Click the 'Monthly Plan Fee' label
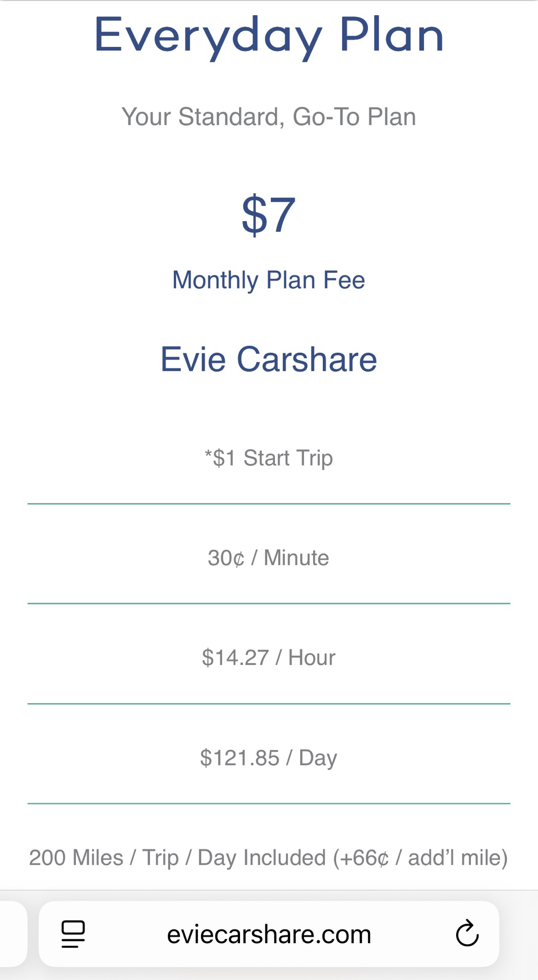 [x=269, y=280]
